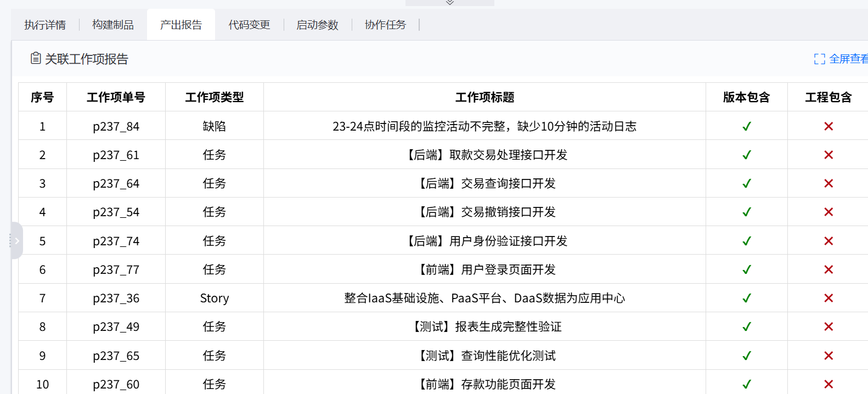Go to the 启动参数 tab
Viewport: 868px width, 394px height.
point(317,25)
